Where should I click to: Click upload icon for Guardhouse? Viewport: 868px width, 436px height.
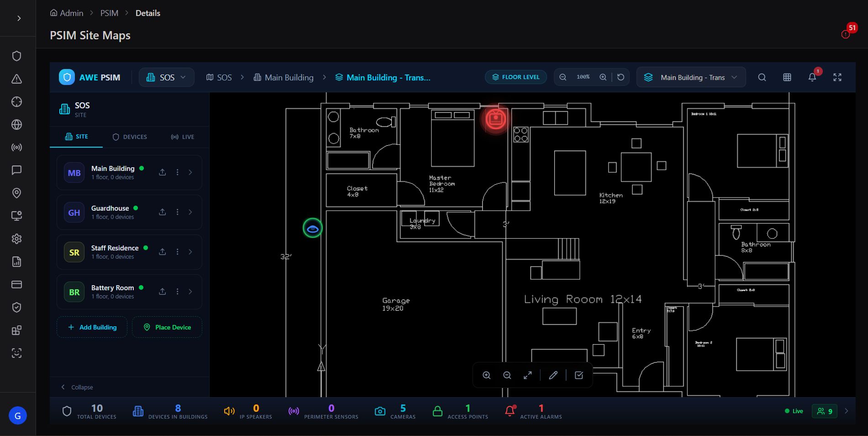point(162,212)
